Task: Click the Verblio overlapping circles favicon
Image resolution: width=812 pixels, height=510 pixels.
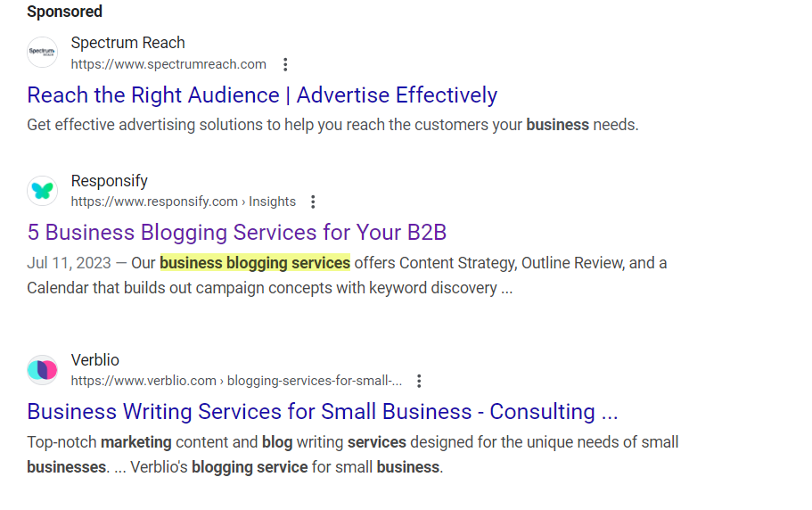Action: pos(43,370)
